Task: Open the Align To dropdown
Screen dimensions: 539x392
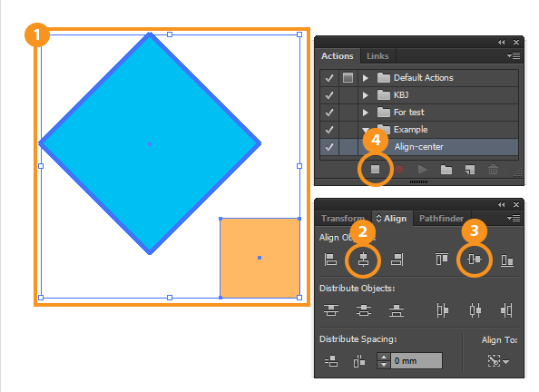Action: click(x=498, y=361)
